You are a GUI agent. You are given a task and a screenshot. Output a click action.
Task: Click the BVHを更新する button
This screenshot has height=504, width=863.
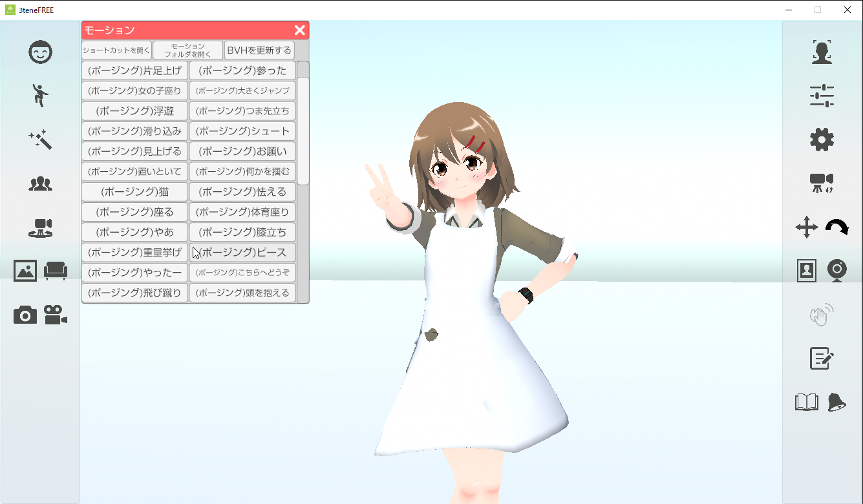[x=259, y=50]
